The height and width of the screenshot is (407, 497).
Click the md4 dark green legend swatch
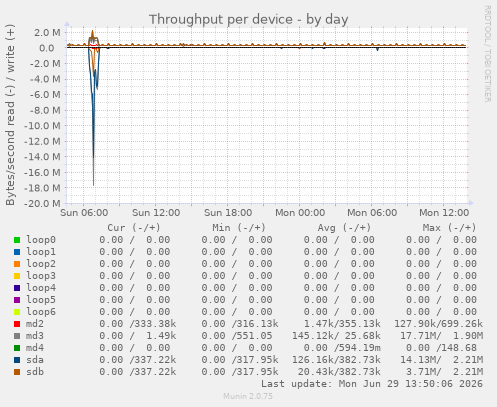[17, 348]
